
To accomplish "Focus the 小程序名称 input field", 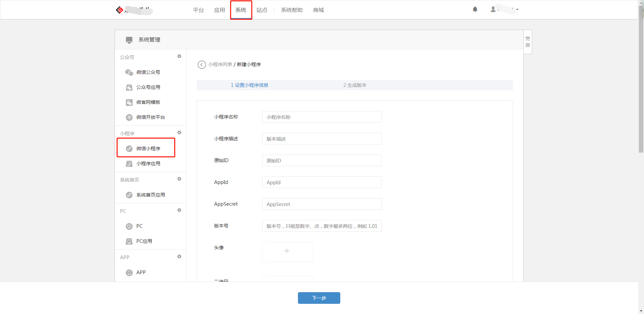I will click(321, 117).
